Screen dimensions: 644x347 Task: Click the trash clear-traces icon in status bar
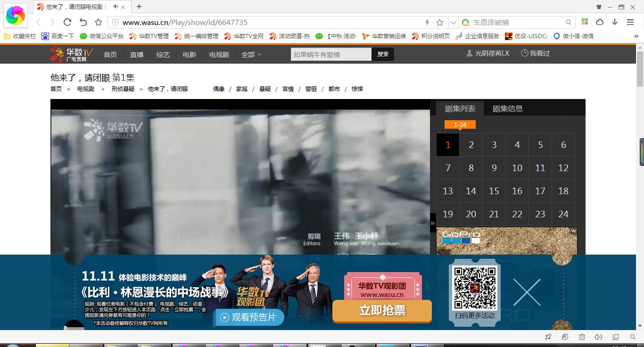coord(582,337)
